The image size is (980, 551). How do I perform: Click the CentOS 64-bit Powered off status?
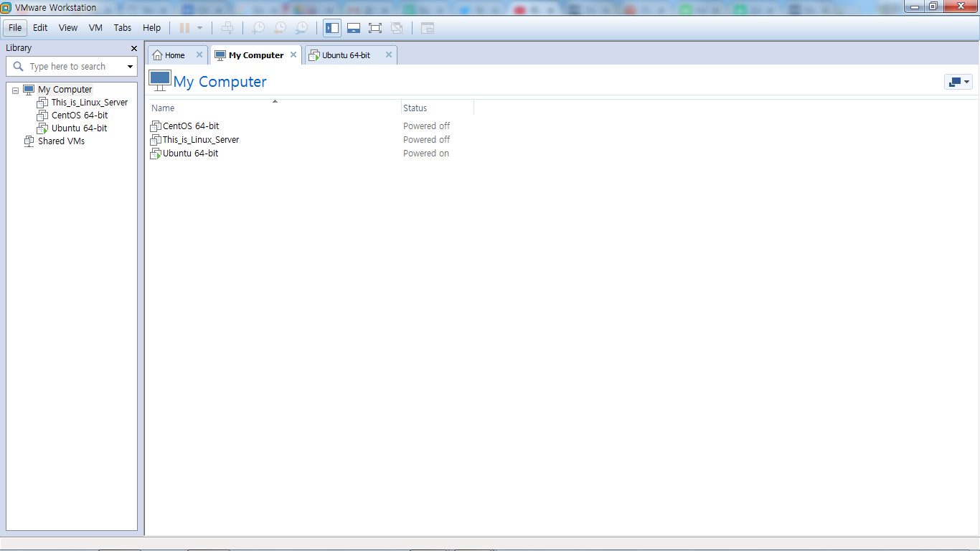427,126
